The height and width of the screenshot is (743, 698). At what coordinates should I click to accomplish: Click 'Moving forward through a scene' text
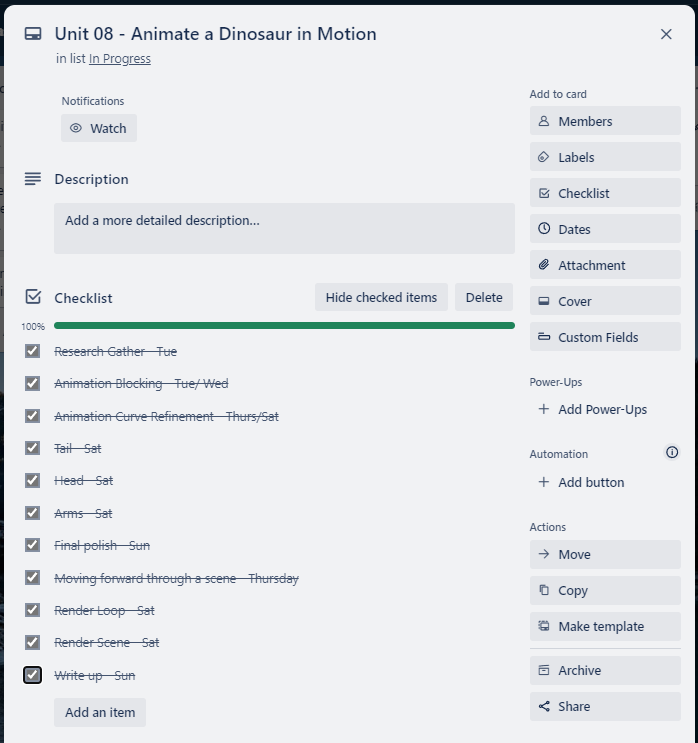pos(176,578)
